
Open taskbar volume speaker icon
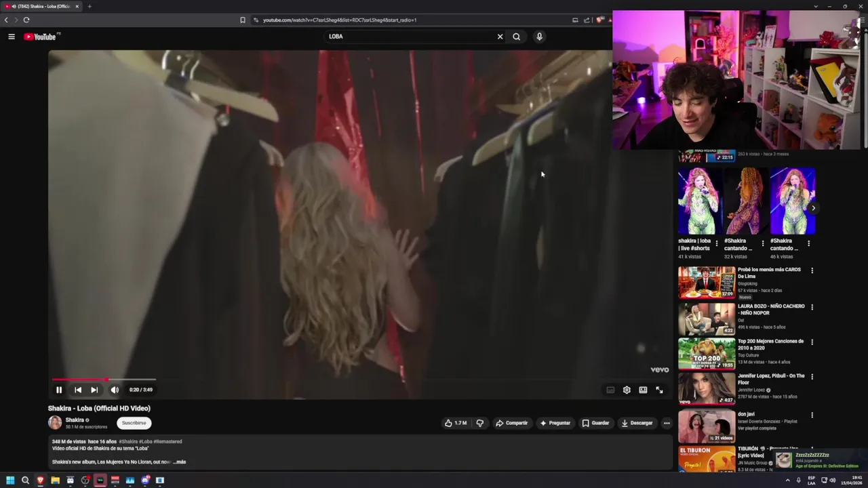[x=833, y=480]
